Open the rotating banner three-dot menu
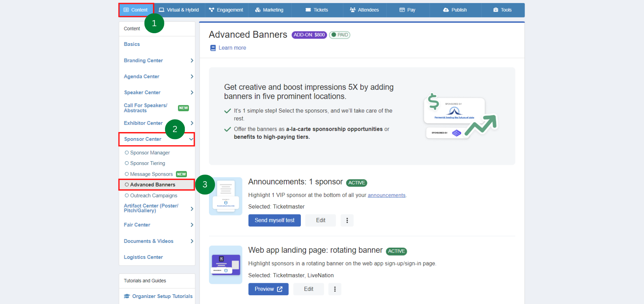This screenshot has height=304, width=644. coord(334,289)
